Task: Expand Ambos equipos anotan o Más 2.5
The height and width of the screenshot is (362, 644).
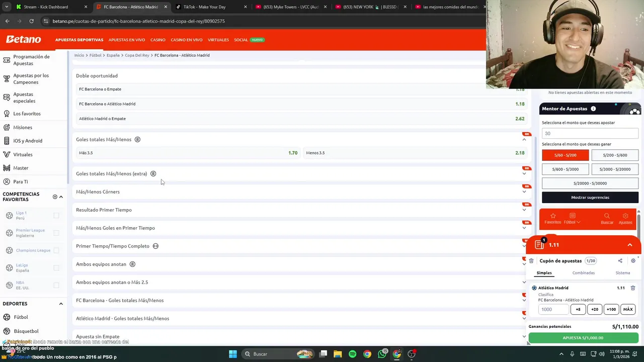Action: click(x=524, y=282)
